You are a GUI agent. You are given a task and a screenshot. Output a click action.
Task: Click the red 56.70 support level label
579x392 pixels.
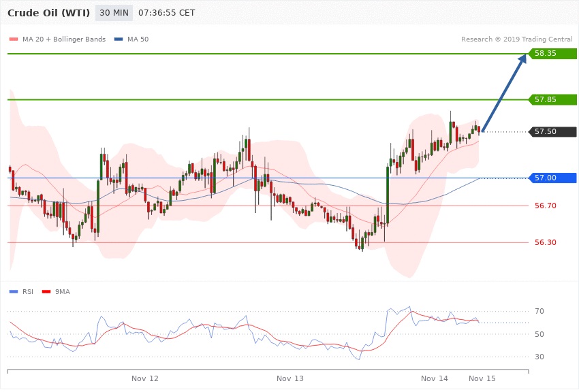(545, 206)
